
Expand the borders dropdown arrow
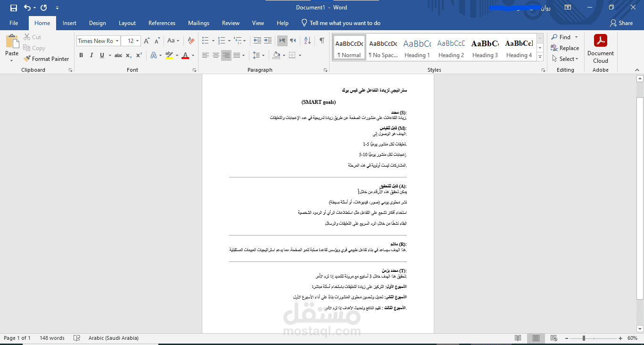(300, 55)
